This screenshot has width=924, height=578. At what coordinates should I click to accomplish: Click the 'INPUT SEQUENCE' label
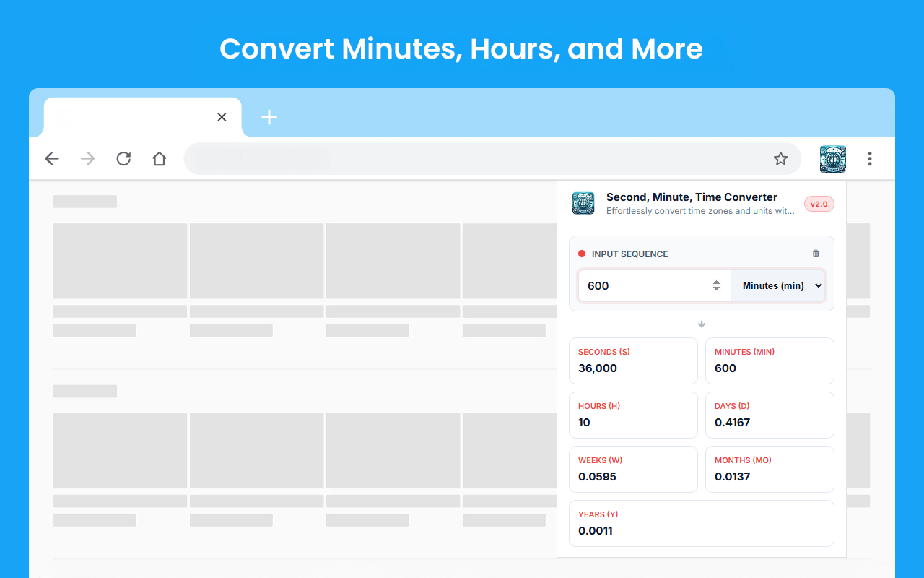[629, 254]
